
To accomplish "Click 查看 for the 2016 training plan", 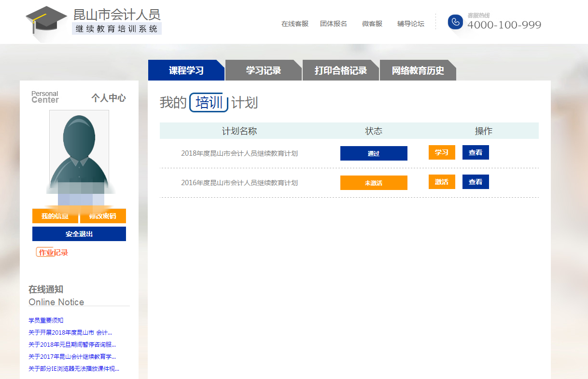I will tap(476, 182).
